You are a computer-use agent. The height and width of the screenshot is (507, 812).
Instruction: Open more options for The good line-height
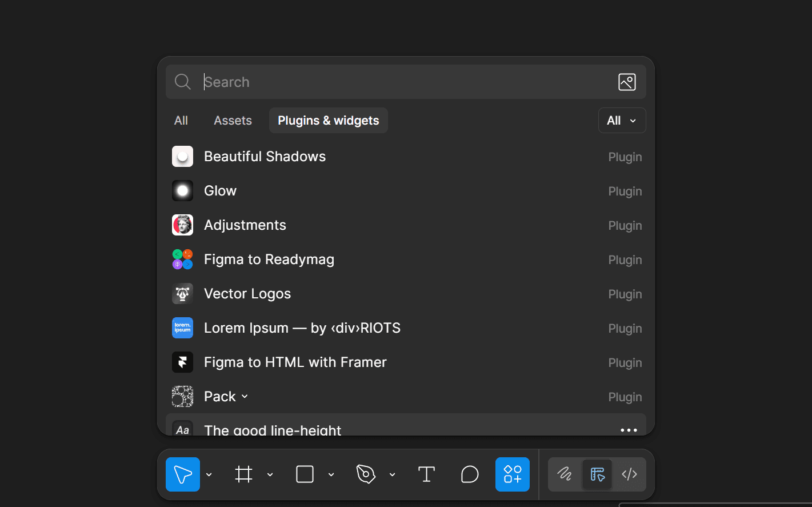point(629,430)
